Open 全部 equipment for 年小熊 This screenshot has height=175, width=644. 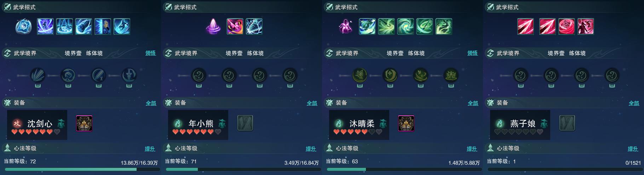[x=312, y=103]
